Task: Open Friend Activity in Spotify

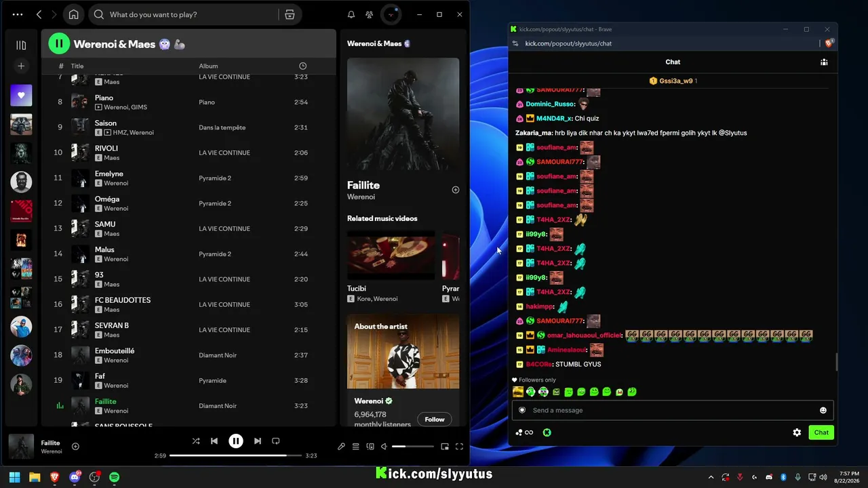Action: [x=369, y=14]
